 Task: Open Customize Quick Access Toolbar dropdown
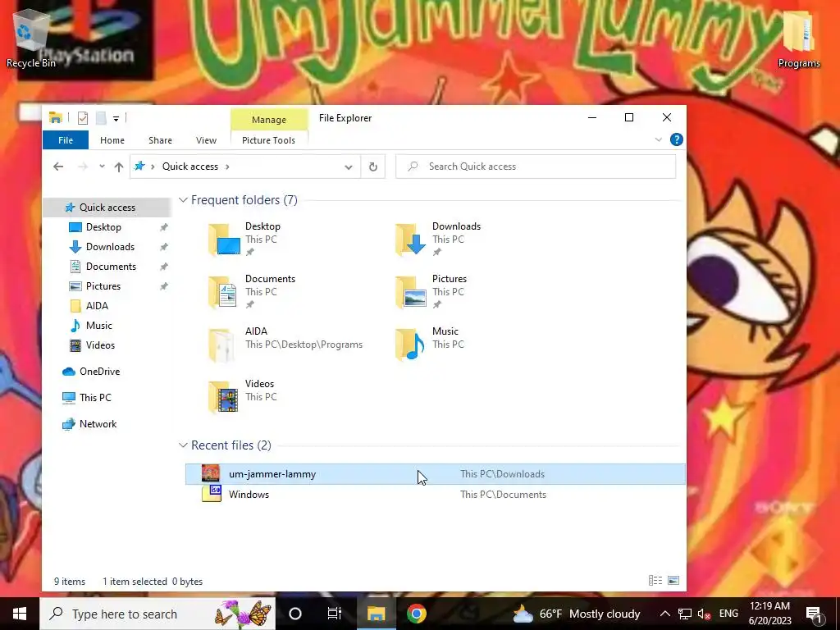pos(116,118)
